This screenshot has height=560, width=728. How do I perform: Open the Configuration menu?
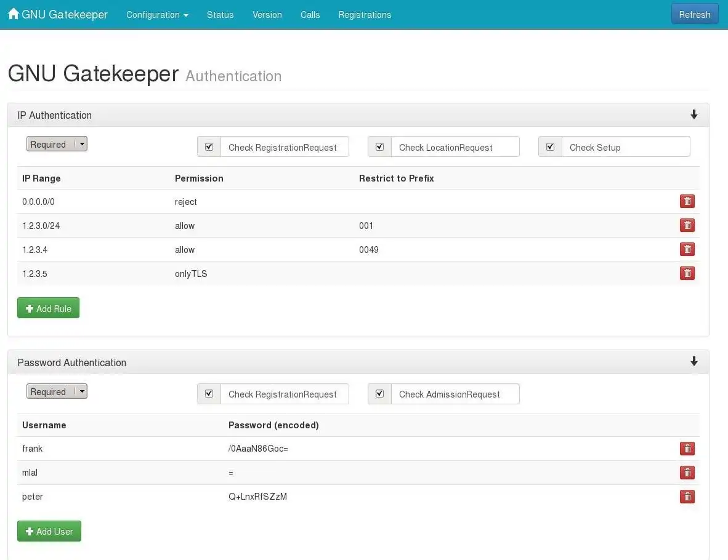click(157, 15)
